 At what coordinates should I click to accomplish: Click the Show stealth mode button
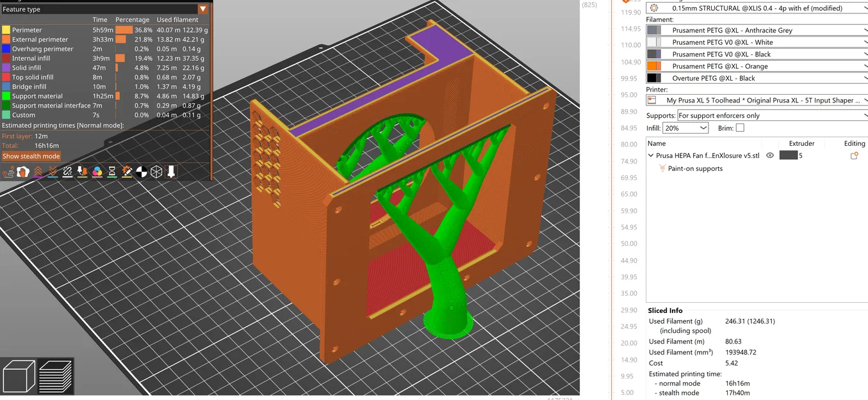(x=31, y=156)
